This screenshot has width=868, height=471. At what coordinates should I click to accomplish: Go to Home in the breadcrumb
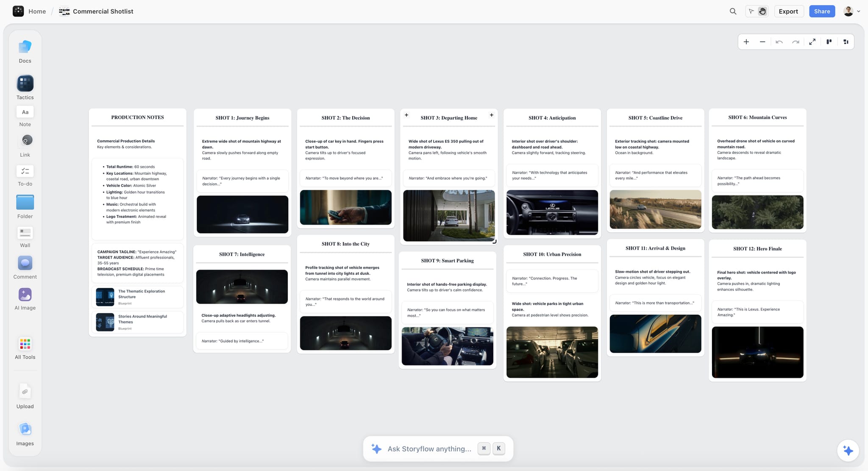[37, 11]
